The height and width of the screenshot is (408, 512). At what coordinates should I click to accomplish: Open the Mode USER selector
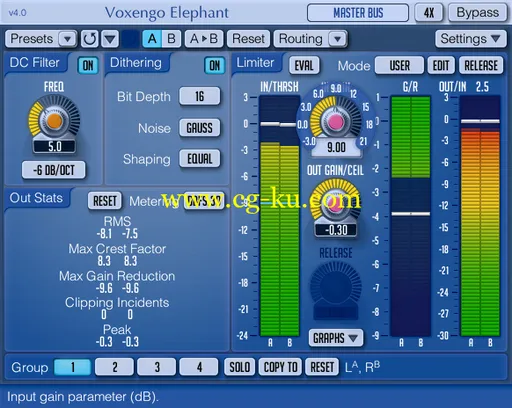pos(399,65)
